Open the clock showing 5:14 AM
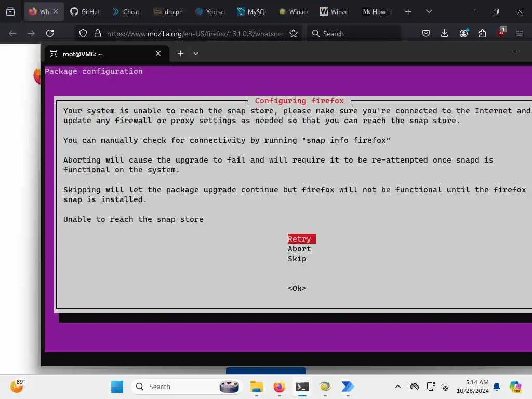Image resolution: width=532 pixels, height=399 pixels. tap(473, 387)
